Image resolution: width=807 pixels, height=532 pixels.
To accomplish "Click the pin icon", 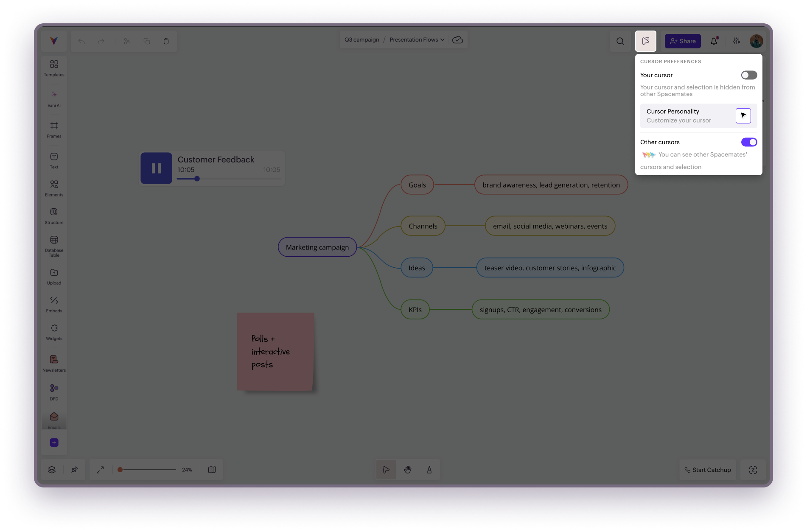I will click(74, 470).
